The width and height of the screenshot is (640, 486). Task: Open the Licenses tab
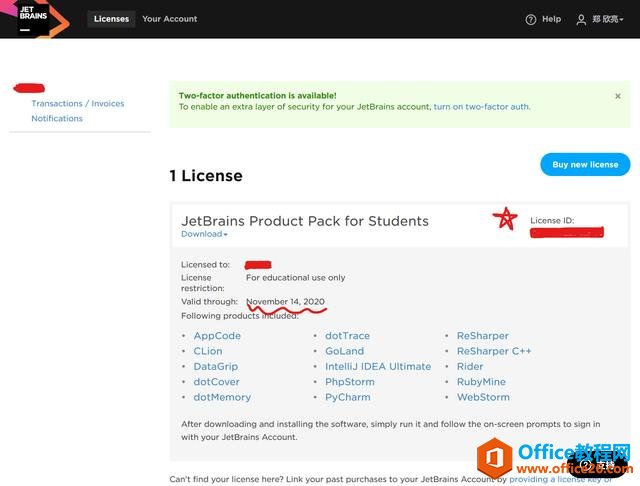point(111,19)
